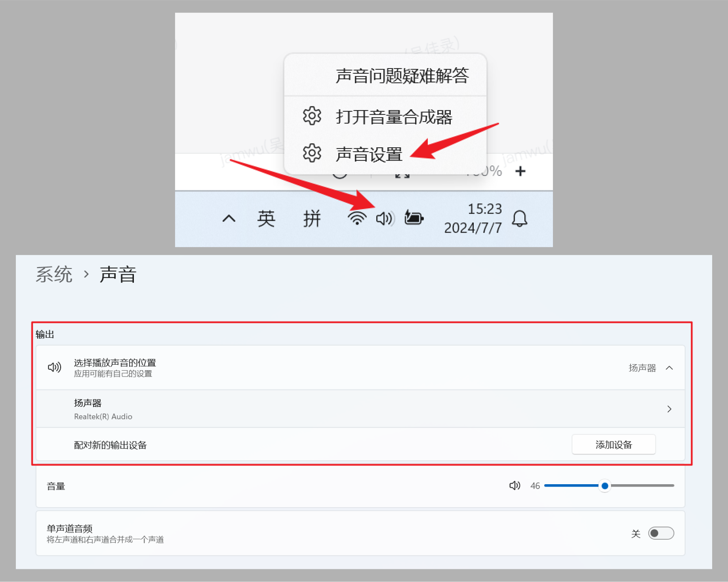Show hidden tray icons chevron
This screenshot has height=582, width=728.
pos(229,219)
